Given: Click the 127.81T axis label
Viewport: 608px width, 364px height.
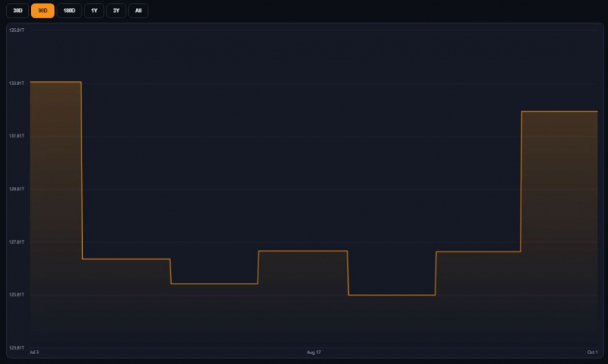Looking at the screenshot, I should pos(17,242).
